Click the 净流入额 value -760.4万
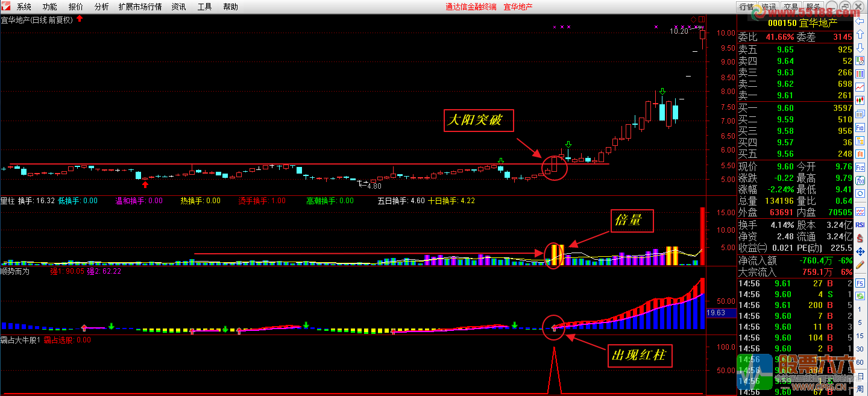Screen dimensions: 868x396 pos(815,260)
